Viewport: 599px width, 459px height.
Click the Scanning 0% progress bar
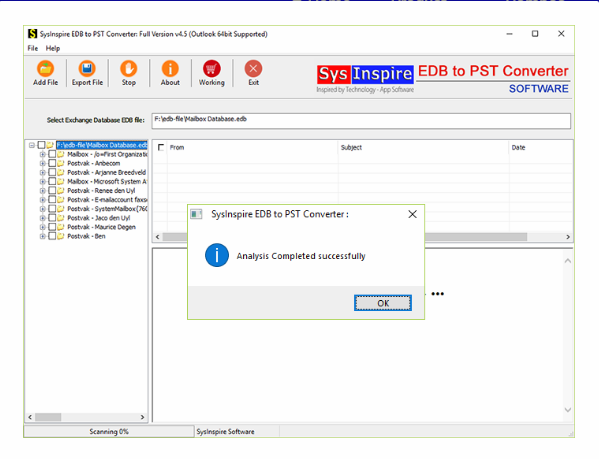(109, 432)
